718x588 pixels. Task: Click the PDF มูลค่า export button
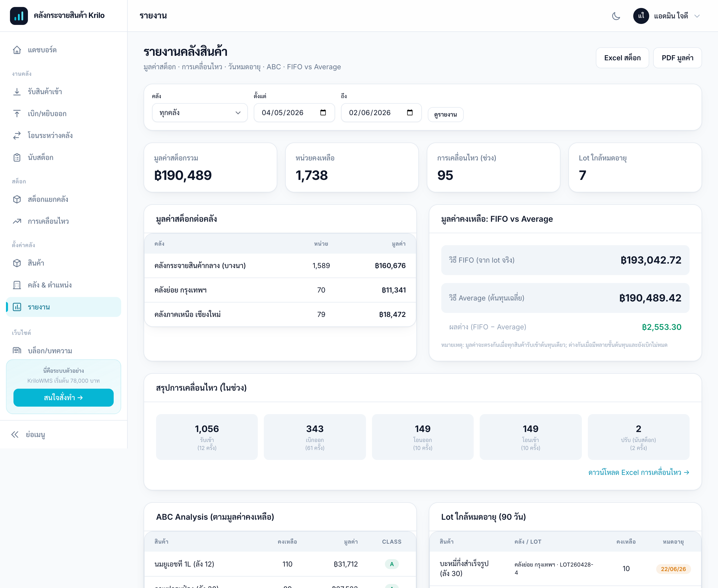[x=677, y=58]
